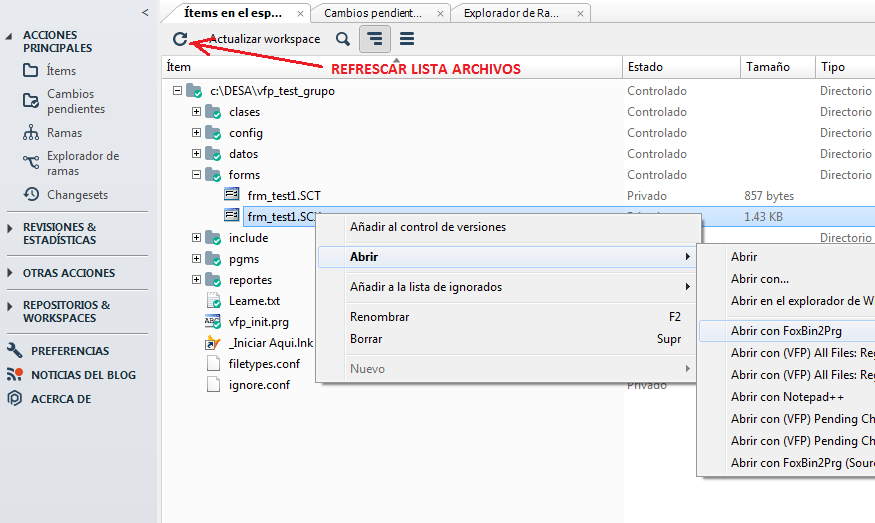Open Preferencias wrench item
Screen dimensions: 875x523
pos(70,351)
